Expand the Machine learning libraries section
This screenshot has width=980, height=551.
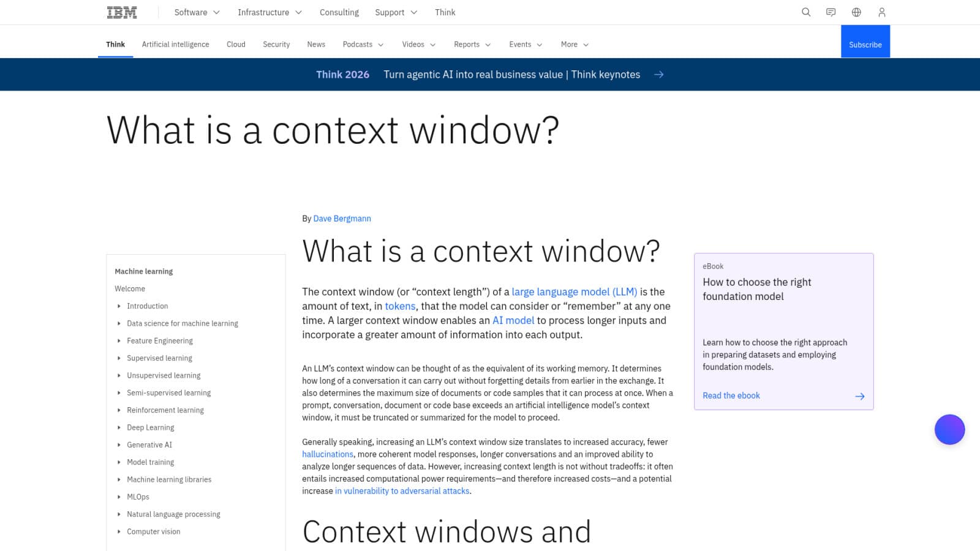pos(119,479)
